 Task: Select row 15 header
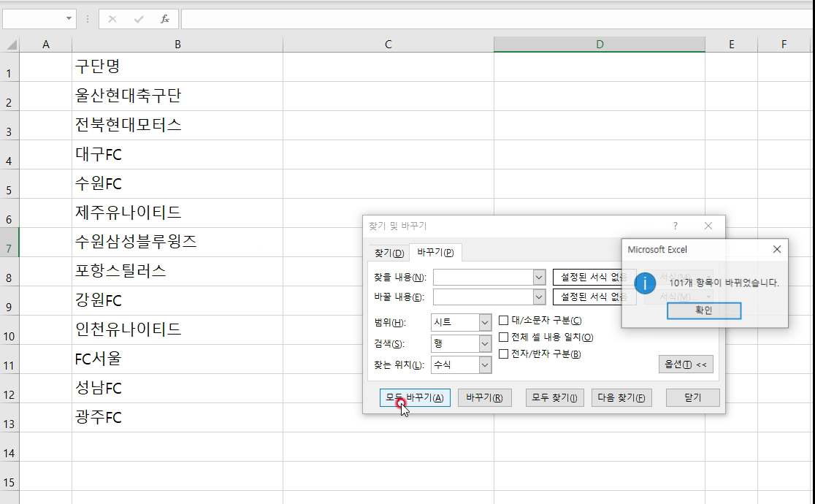coord(9,476)
